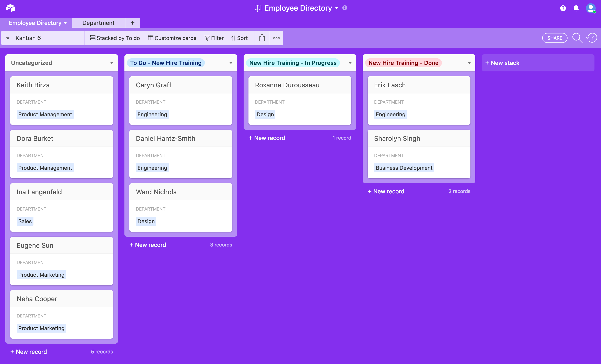Click the notifications bell icon
The width and height of the screenshot is (601, 364).
pos(576,8)
